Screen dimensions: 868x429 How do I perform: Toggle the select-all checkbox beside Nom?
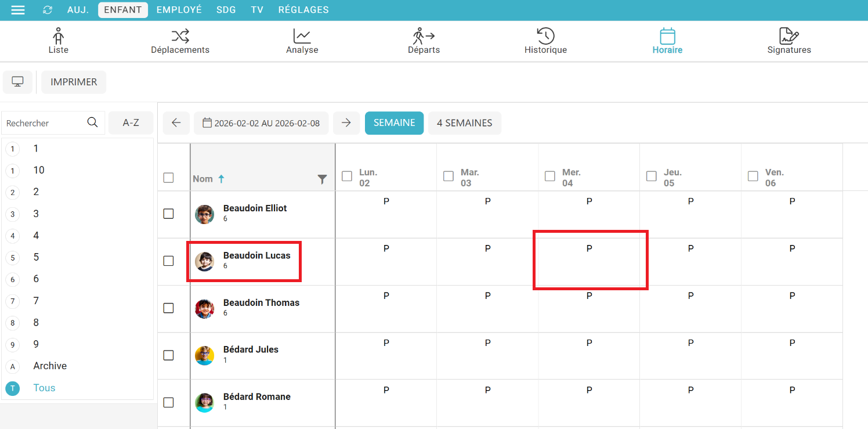pos(168,178)
